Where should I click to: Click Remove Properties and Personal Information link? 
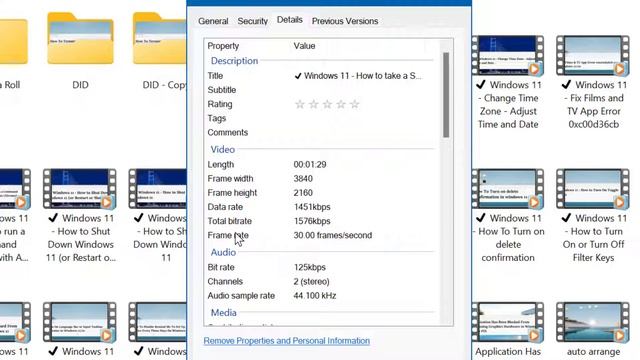pyautogui.click(x=287, y=341)
